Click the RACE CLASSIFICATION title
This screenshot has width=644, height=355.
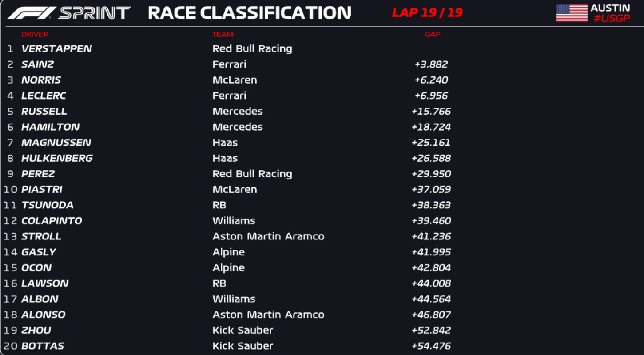pos(249,13)
